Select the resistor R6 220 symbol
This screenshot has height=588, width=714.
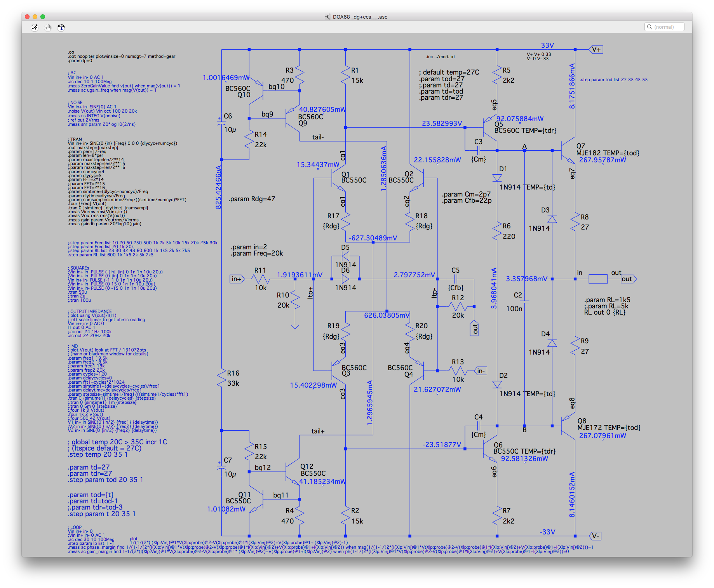tap(497, 231)
